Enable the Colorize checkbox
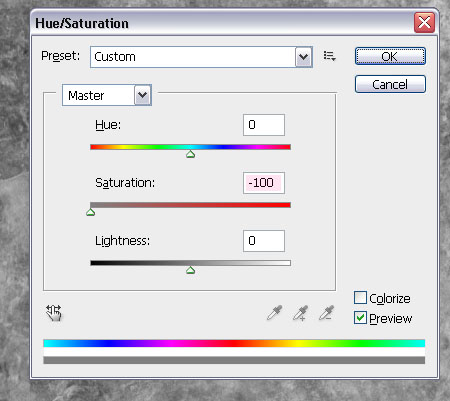The height and width of the screenshot is (401, 450). pyautogui.click(x=360, y=298)
